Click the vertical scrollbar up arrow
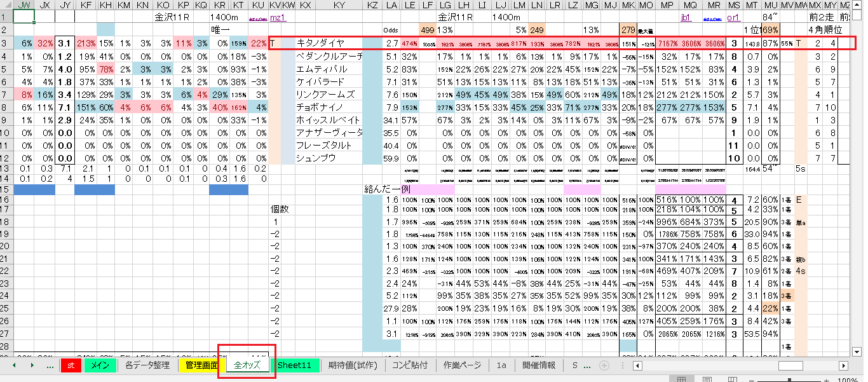 pyautogui.click(x=858, y=5)
